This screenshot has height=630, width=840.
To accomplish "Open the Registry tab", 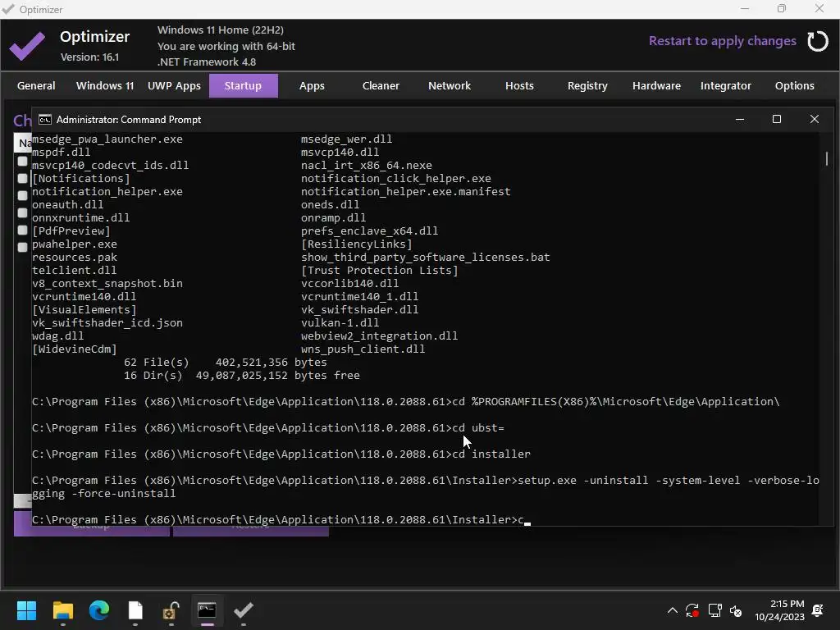I will tap(587, 85).
